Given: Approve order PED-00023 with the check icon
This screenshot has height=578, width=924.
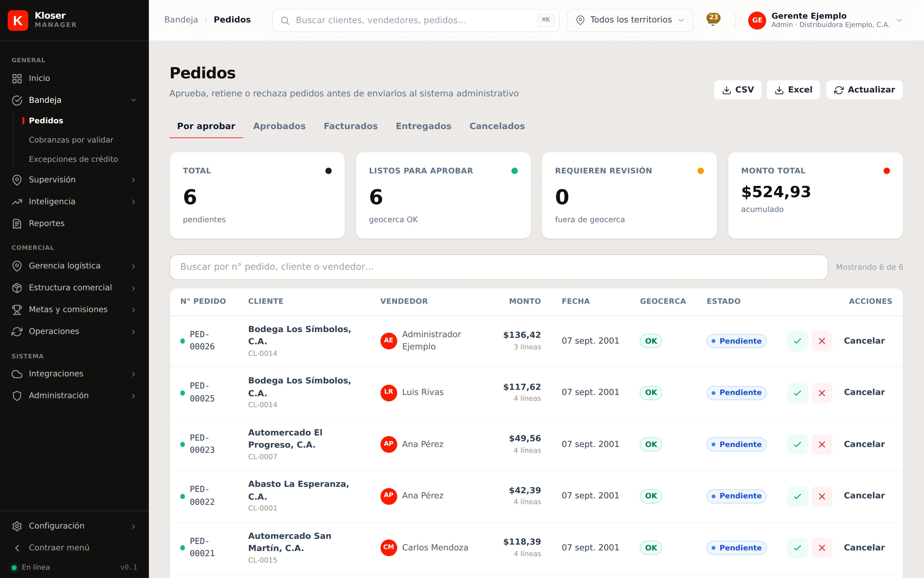Looking at the screenshot, I should click(797, 444).
